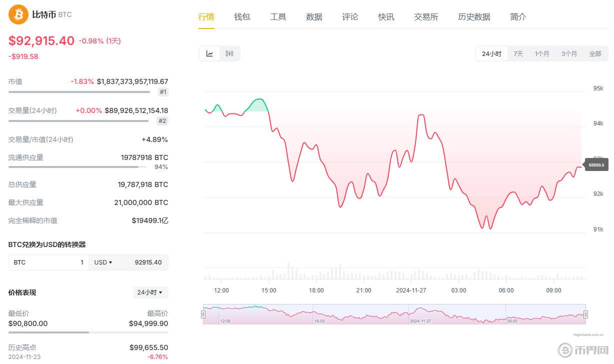Viewport: 614px width, 364px height.
Task: Switch to the 钱包 tab
Action: pos(242,16)
